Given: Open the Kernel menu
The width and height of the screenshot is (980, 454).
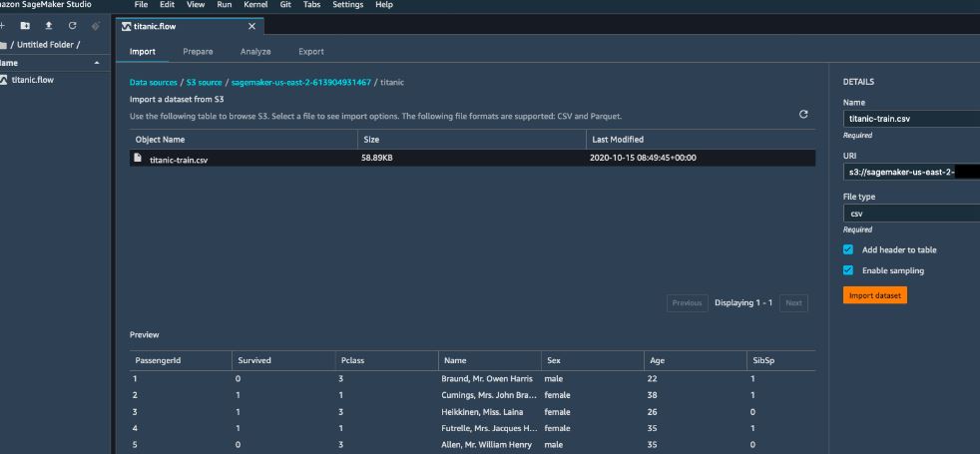Looking at the screenshot, I should [255, 4].
